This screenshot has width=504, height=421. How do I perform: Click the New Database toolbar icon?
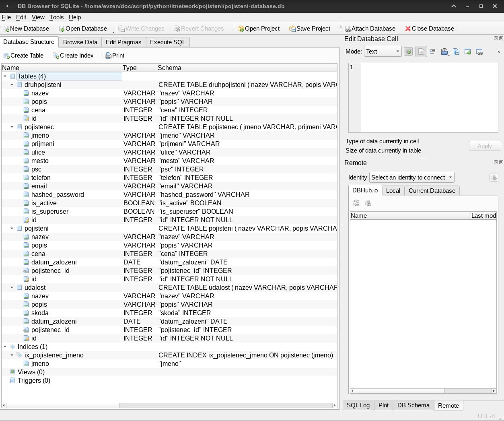click(6, 29)
